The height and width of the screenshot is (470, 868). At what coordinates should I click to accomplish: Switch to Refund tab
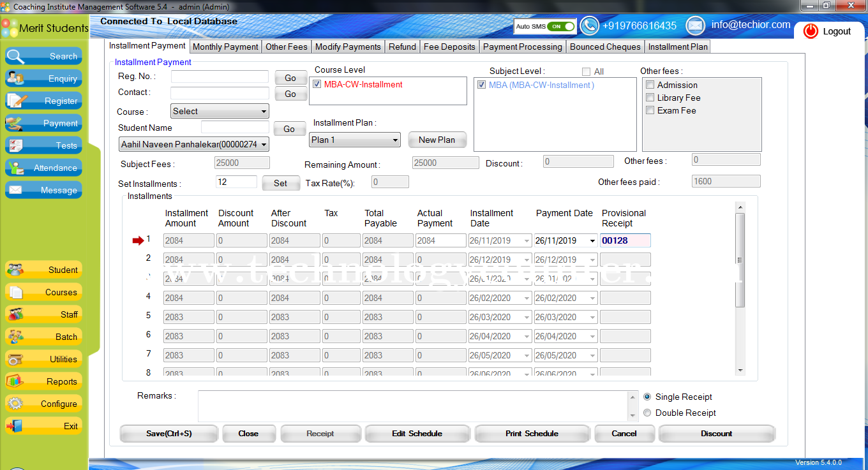click(x=402, y=47)
